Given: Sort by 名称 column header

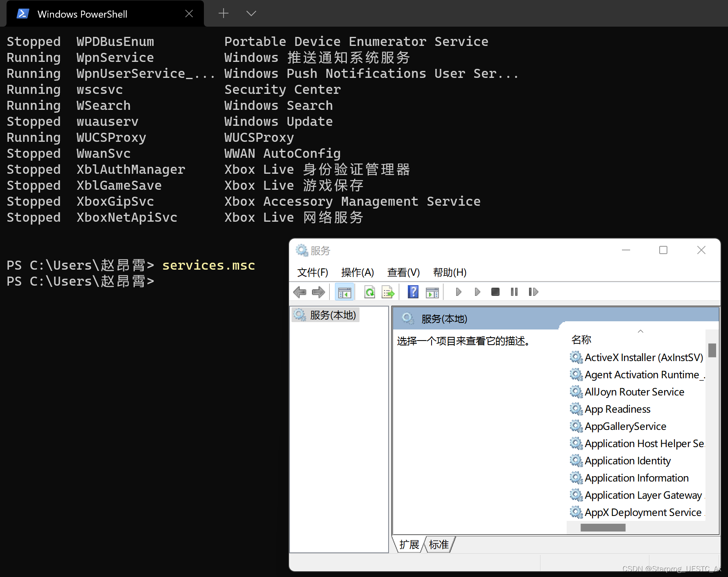Looking at the screenshot, I should point(581,340).
